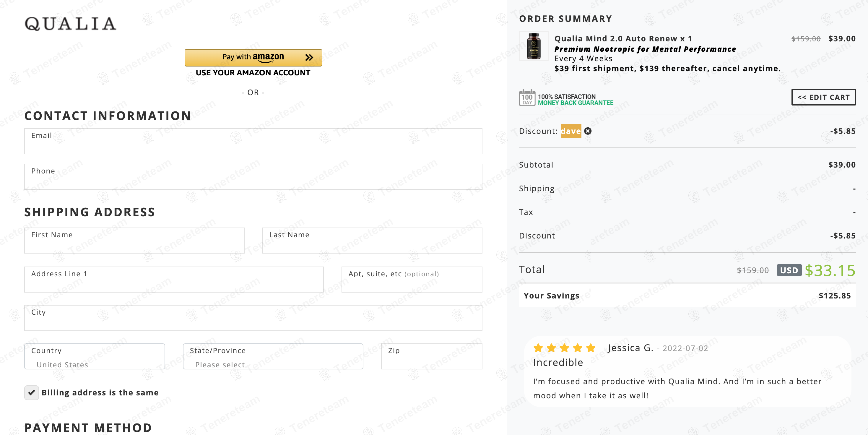
Task: Remove the dave discount code
Action: pos(588,131)
